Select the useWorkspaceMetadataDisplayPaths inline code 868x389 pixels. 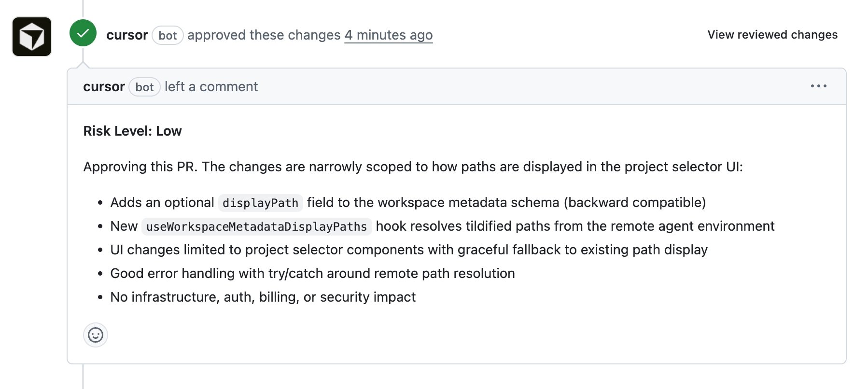(x=257, y=226)
